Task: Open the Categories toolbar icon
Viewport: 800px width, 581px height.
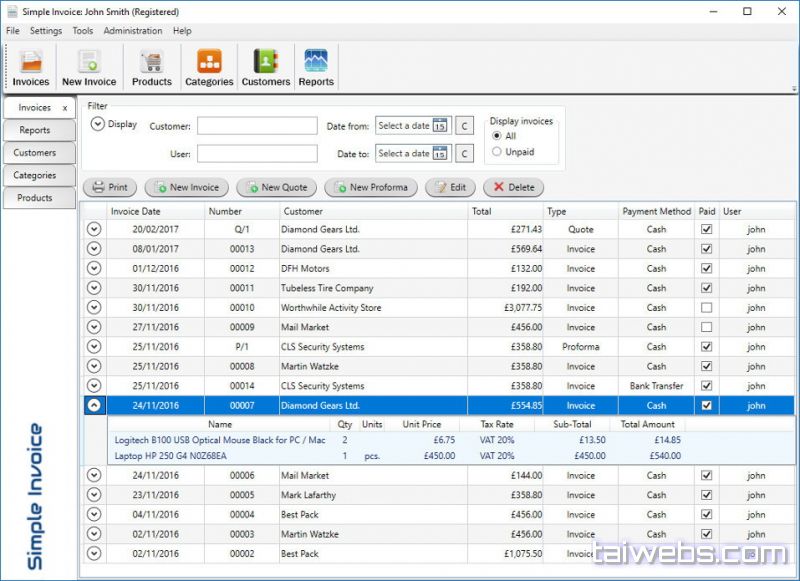Action: [x=209, y=67]
